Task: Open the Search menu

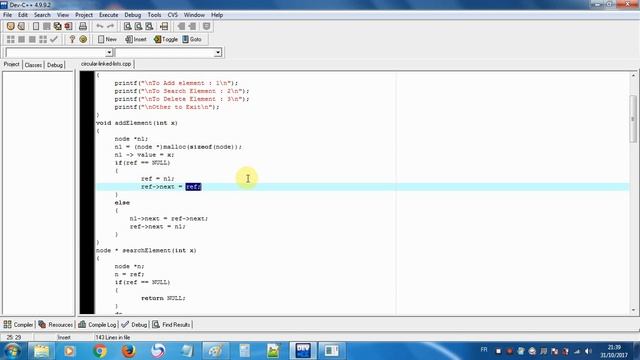Action: 42,15
